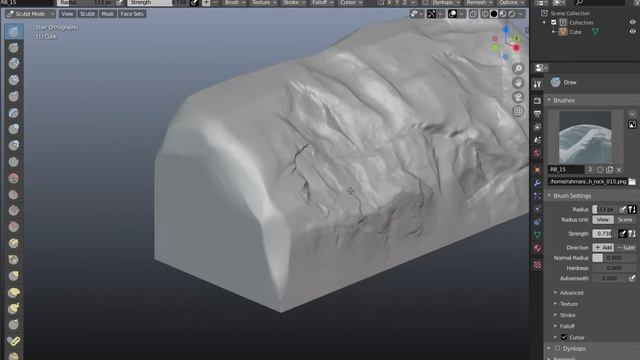
Task: Open World properties tab
Action: coord(537,153)
